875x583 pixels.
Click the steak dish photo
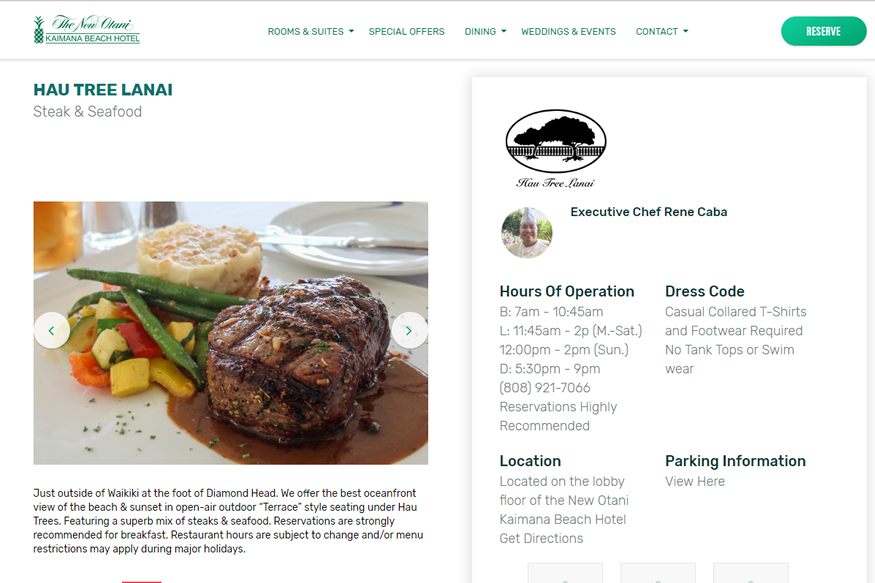tap(230, 333)
